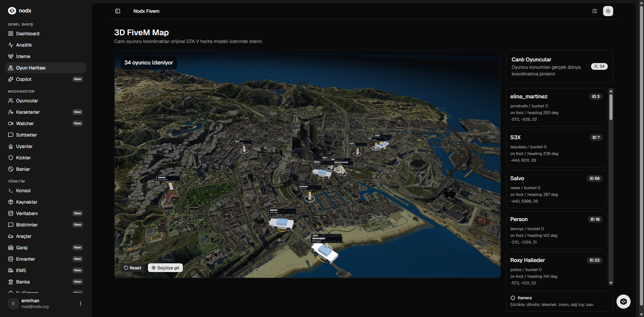This screenshot has height=317, width=644.
Task: Click the Veritabanı database icon
Action: (11, 213)
